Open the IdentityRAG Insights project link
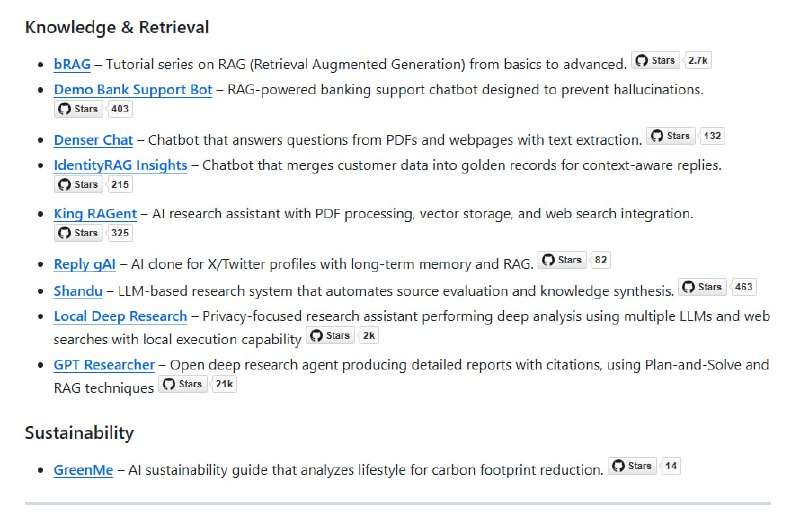The width and height of the screenshot is (800, 516). [x=120, y=165]
